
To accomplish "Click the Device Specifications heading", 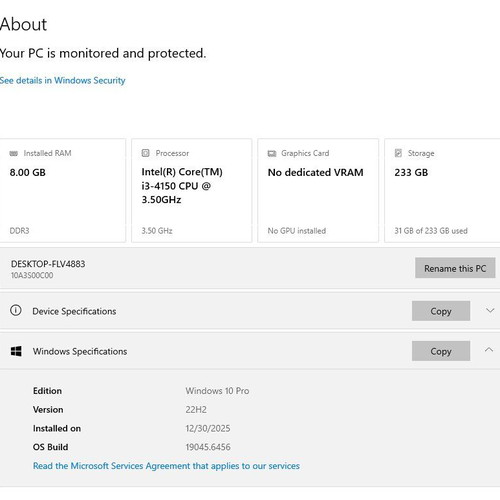I will 74,311.
